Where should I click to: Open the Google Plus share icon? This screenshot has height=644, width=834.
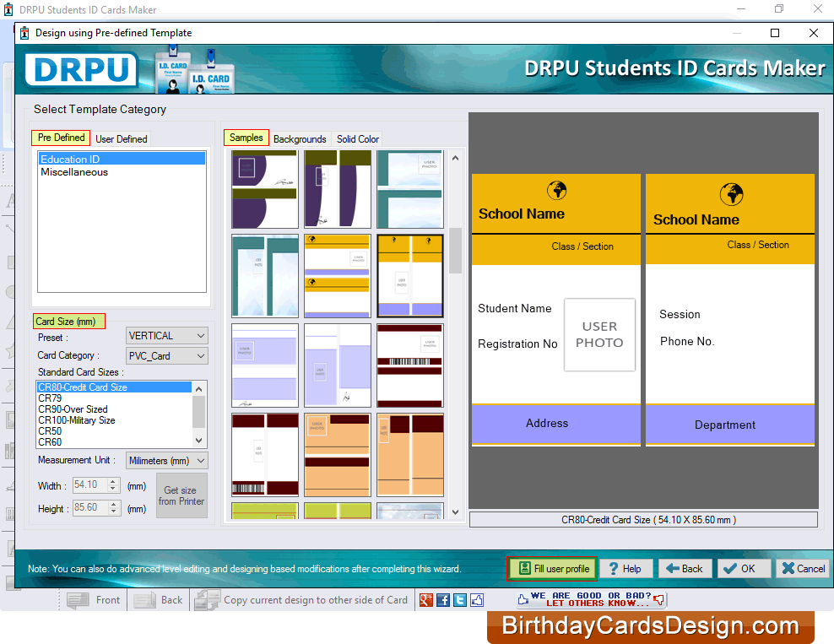426,600
